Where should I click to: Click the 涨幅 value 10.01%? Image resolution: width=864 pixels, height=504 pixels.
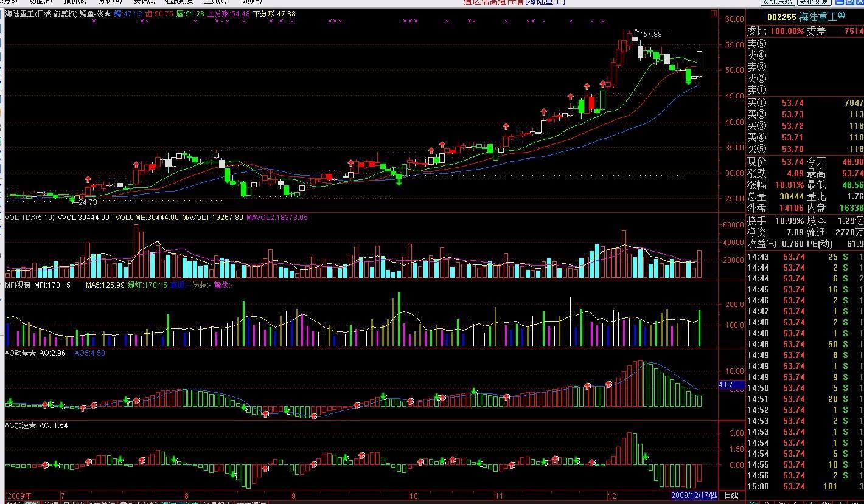tap(789, 185)
